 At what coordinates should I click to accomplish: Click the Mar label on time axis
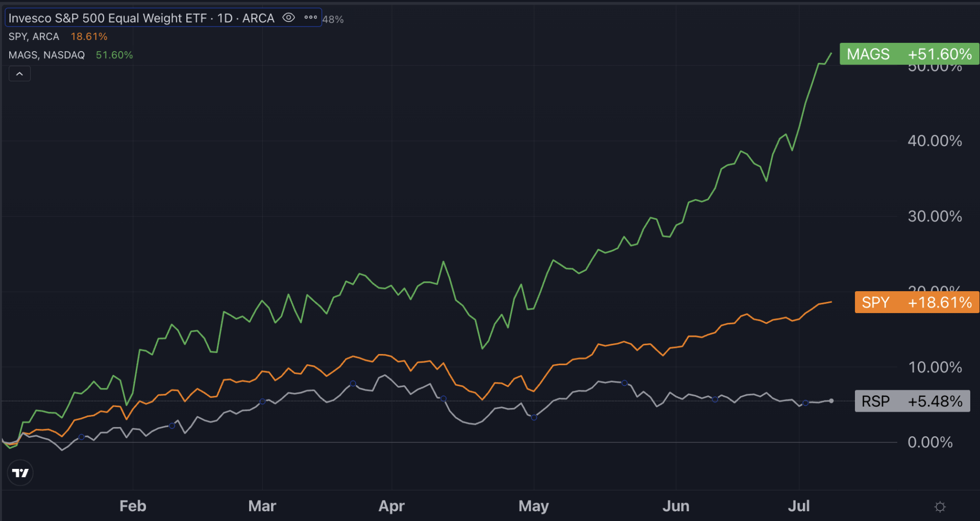[262, 506]
